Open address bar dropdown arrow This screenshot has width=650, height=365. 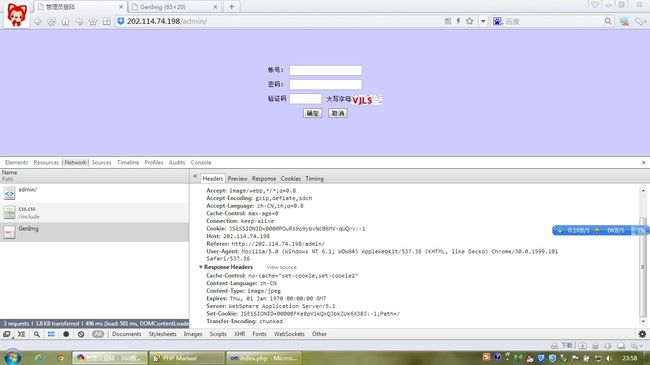pos(483,21)
